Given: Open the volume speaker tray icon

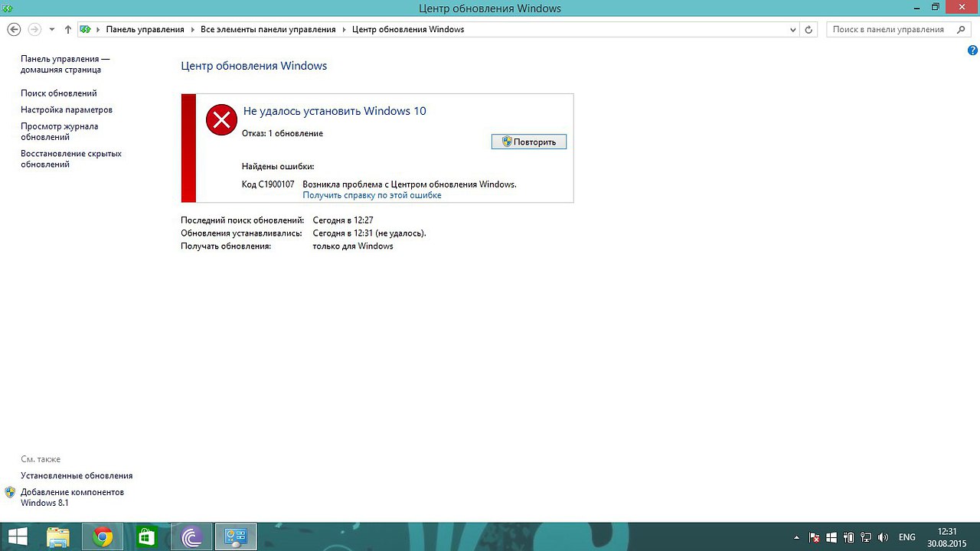Looking at the screenshot, I should click(x=884, y=537).
